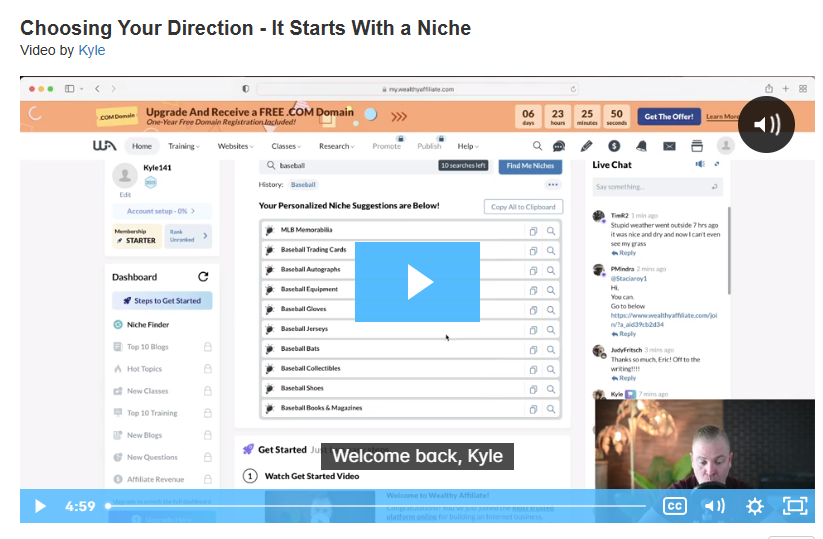Copy the Baseball Shoes niche
Viewport: 823px width, 539px height.
[533, 389]
